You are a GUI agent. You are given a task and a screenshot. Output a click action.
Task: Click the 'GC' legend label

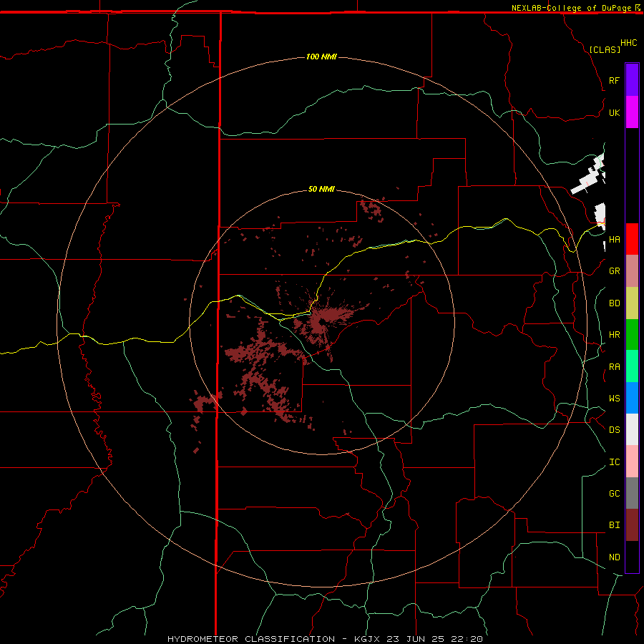click(614, 494)
